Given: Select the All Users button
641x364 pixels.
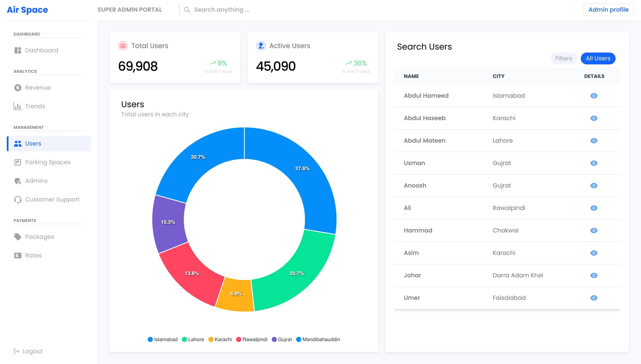Looking at the screenshot, I should tap(598, 58).
